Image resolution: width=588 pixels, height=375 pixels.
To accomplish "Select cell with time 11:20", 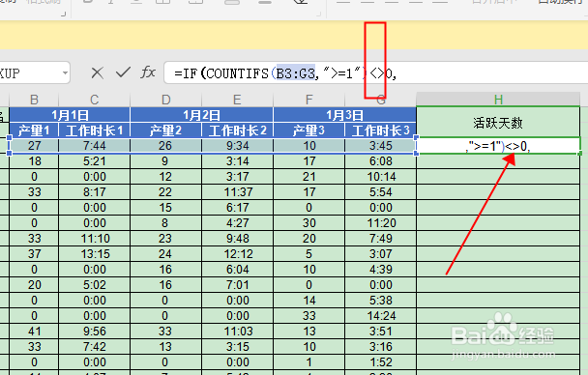I will click(x=380, y=223).
